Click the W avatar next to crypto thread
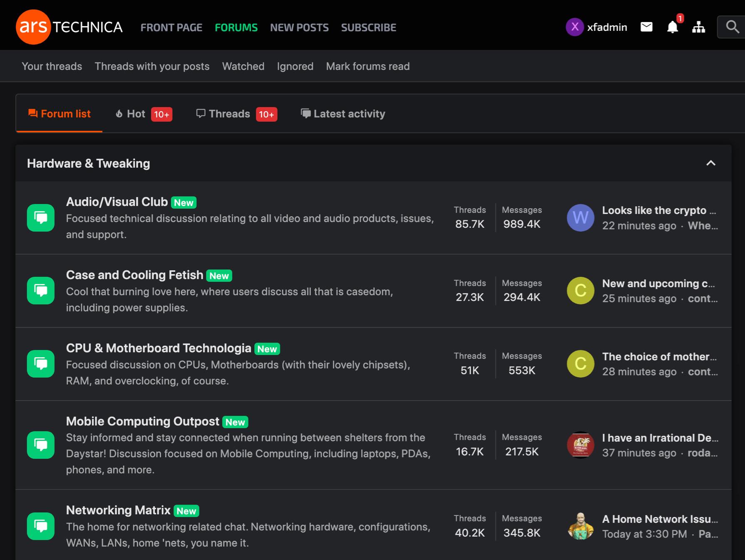 click(x=580, y=218)
